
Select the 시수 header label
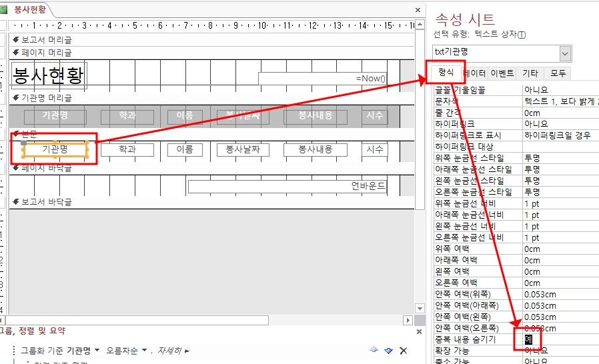click(375, 116)
